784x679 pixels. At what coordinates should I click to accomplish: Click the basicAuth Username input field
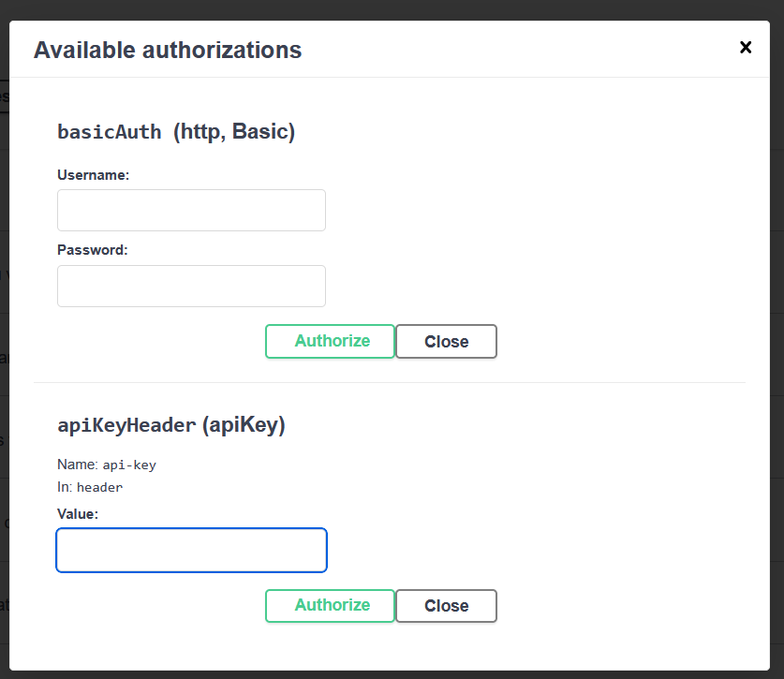click(x=191, y=210)
